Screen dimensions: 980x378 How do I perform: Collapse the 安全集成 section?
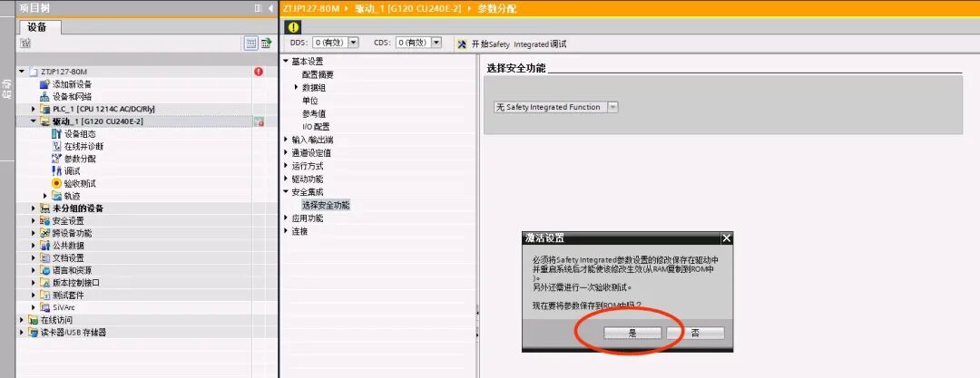[x=286, y=192]
